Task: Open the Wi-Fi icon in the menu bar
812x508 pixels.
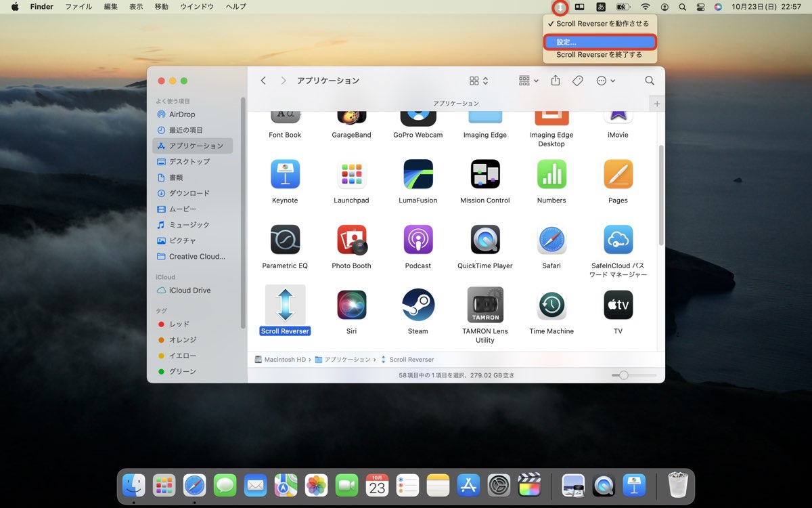Action: 646,7
